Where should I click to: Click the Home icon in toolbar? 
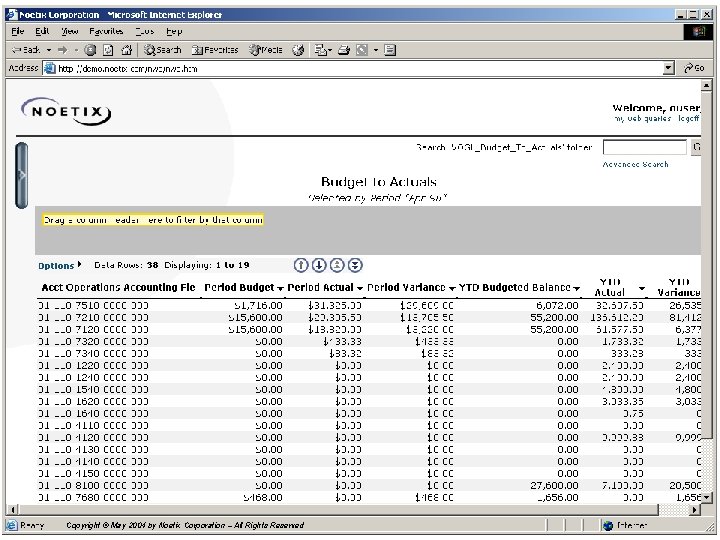127,49
